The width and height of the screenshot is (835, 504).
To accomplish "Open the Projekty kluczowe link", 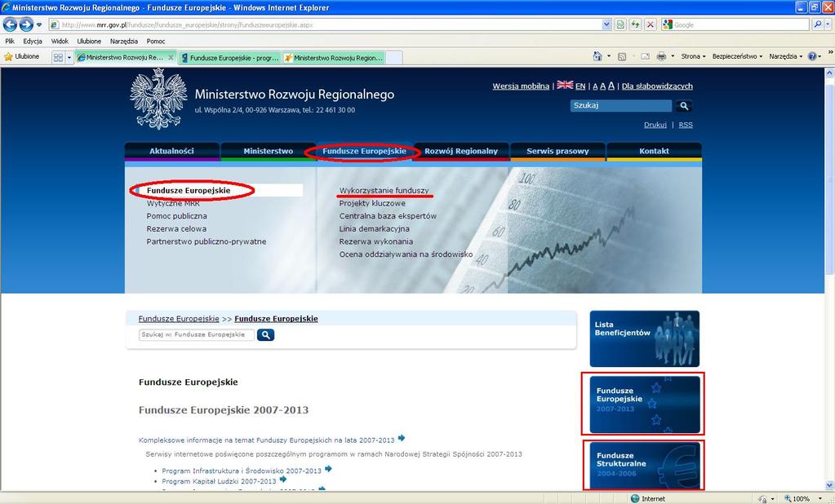I will tap(372, 203).
